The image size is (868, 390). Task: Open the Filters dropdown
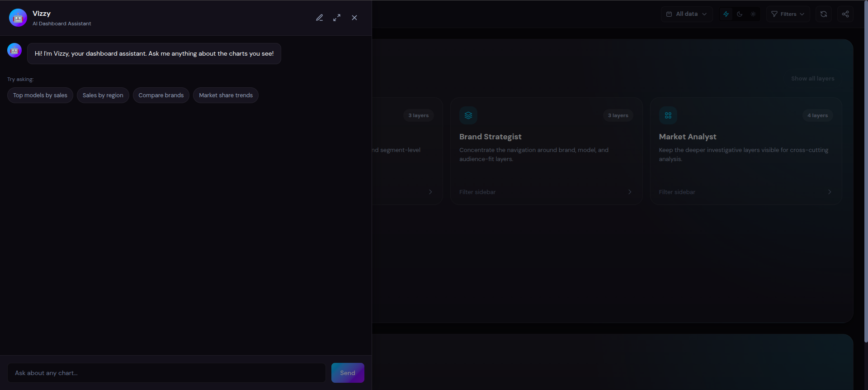pos(788,14)
